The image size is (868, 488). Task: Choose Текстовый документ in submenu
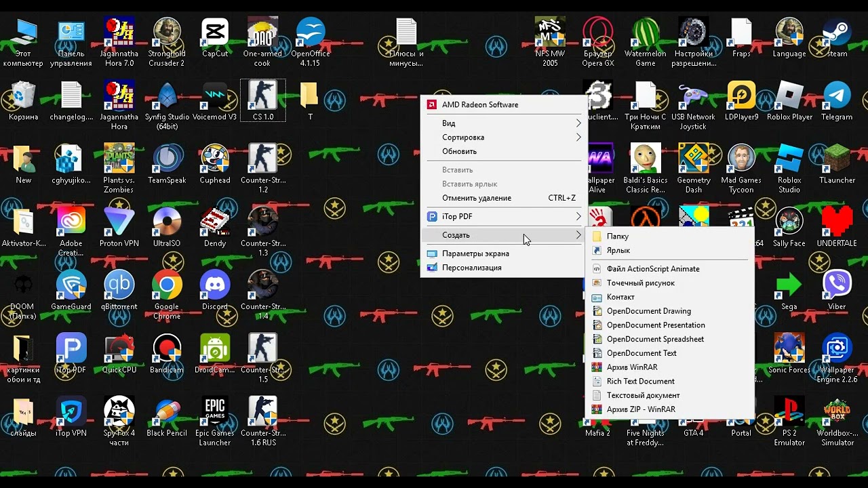[x=669, y=395]
